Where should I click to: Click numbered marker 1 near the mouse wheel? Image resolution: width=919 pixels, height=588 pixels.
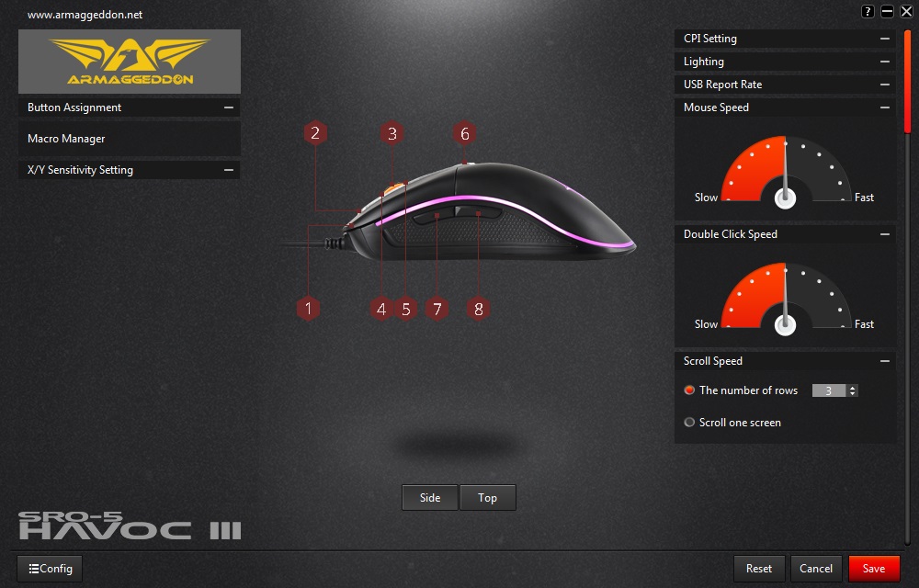pyautogui.click(x=307, y=309)
